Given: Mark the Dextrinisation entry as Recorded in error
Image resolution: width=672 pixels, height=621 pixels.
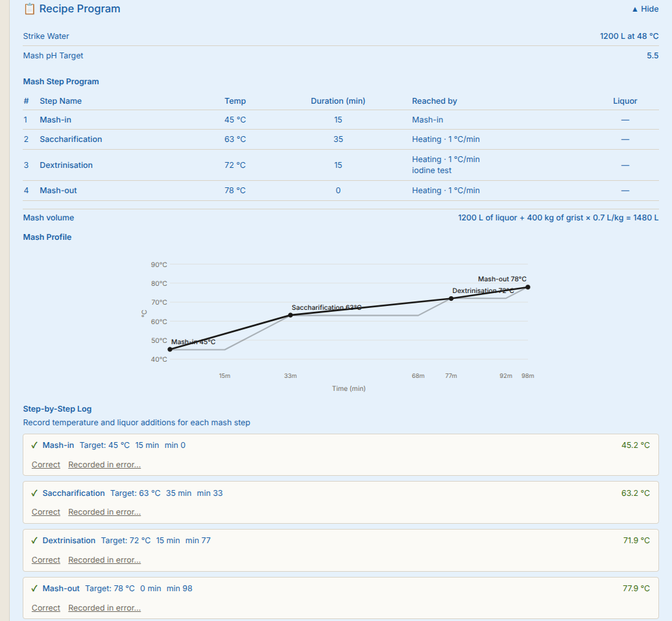Looking at the screenshot, I should pos(104,560).
